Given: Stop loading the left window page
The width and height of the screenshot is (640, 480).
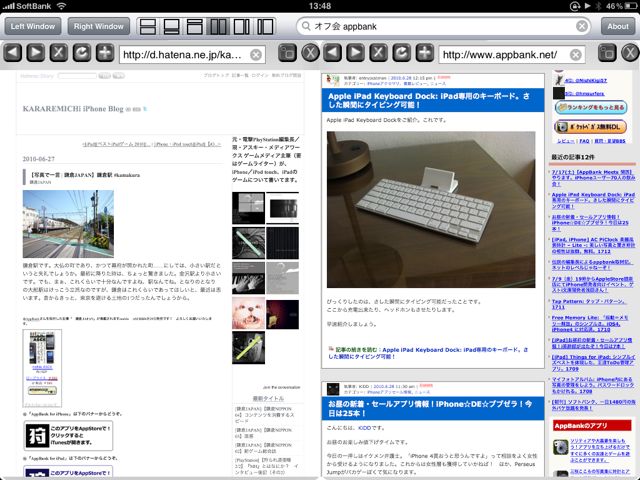Looking at the screenshot, I should pyautogui.click(x=59, y=53).
